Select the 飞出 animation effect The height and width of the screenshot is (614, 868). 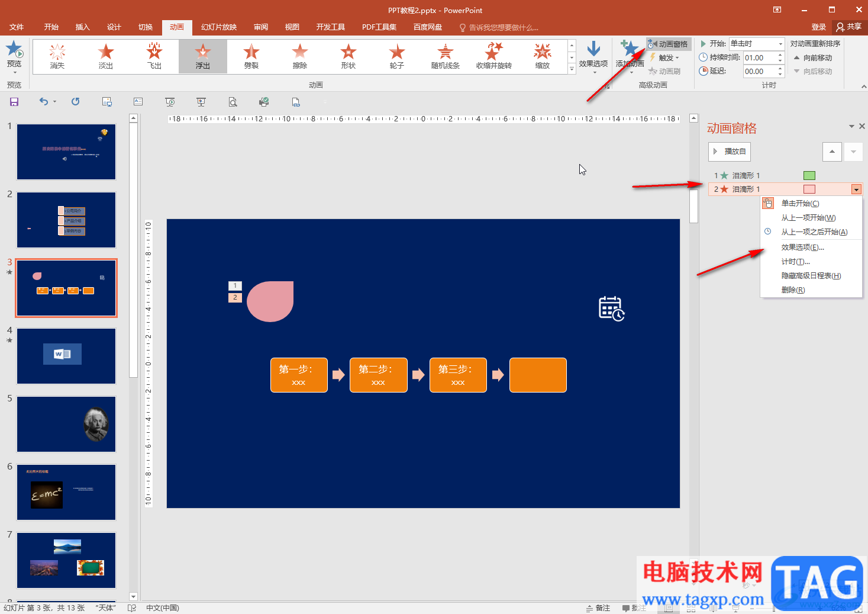click(x=154, y=57)
